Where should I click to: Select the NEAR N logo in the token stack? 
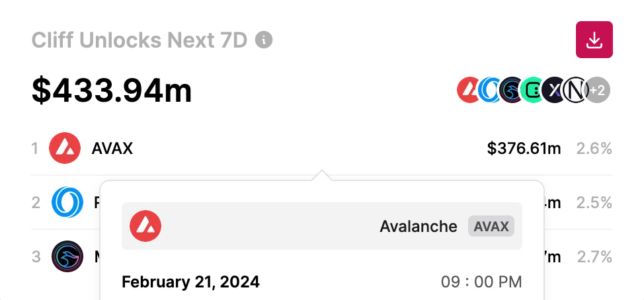(x=575, y=90)
